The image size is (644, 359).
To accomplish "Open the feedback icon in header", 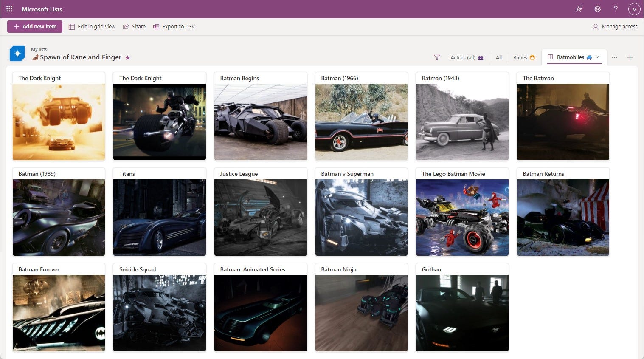I will [x=579, y=9].
